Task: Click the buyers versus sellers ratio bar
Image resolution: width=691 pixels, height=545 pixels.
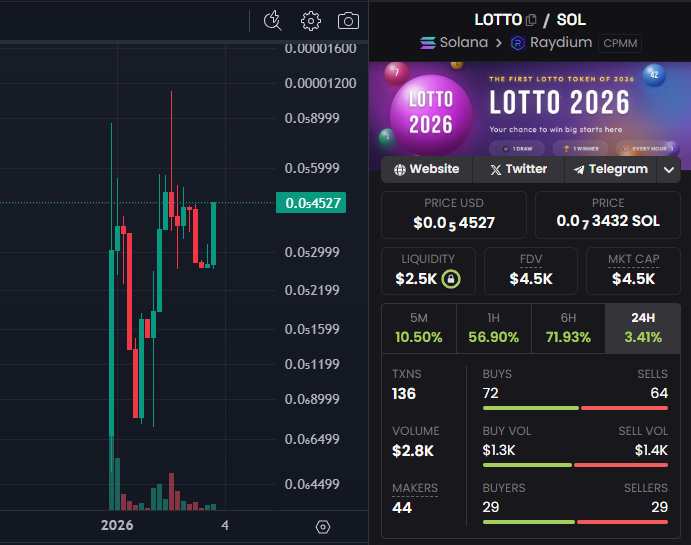Action: tap(575, 522)
